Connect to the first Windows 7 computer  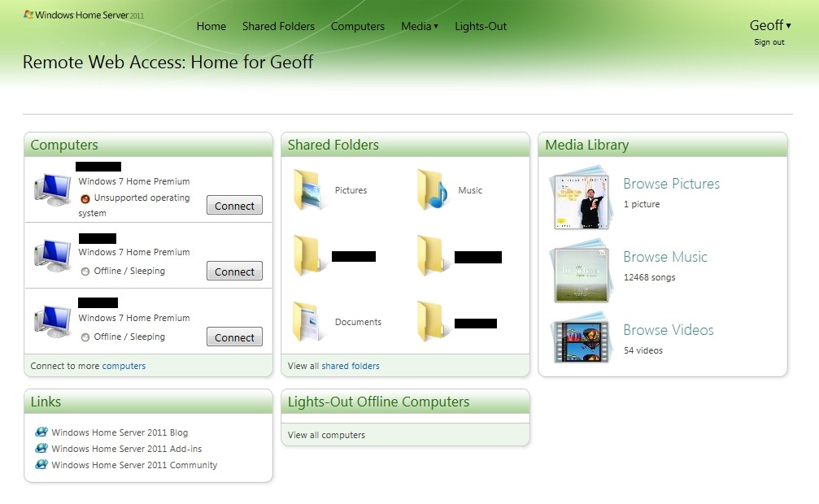(x=234, y=206)
